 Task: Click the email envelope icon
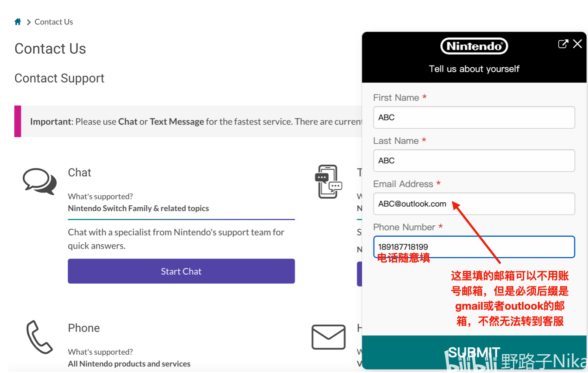point(329,337)
